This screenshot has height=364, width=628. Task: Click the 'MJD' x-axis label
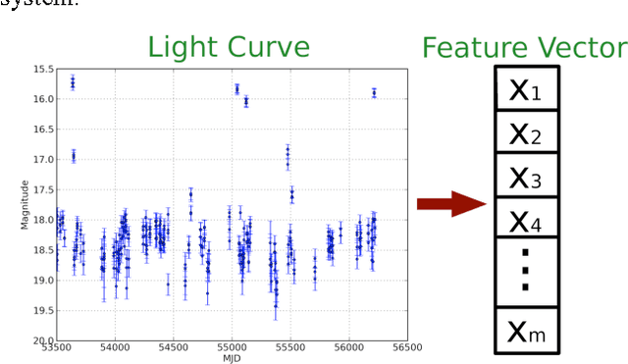coord(232,358)
